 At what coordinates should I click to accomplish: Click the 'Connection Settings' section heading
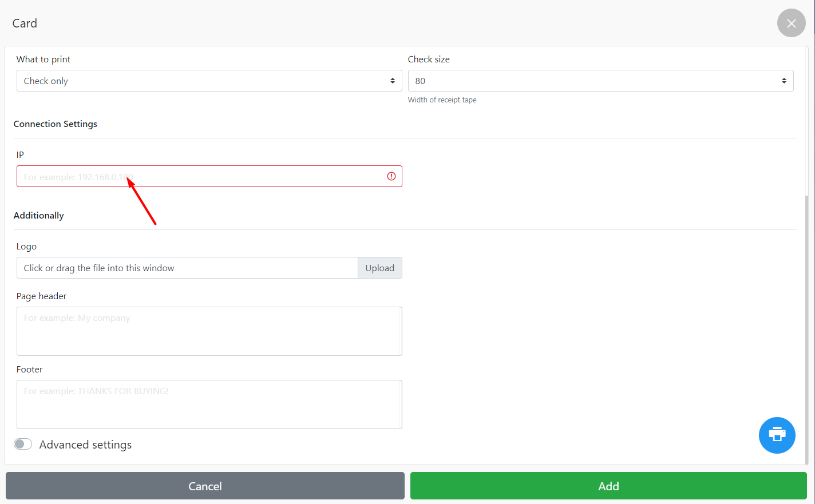click(56, 124)
